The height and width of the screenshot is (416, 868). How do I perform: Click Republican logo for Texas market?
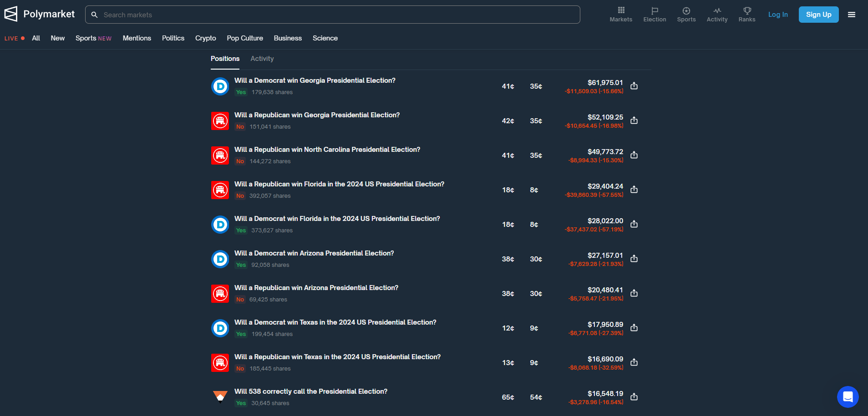(x=220, y=363)
